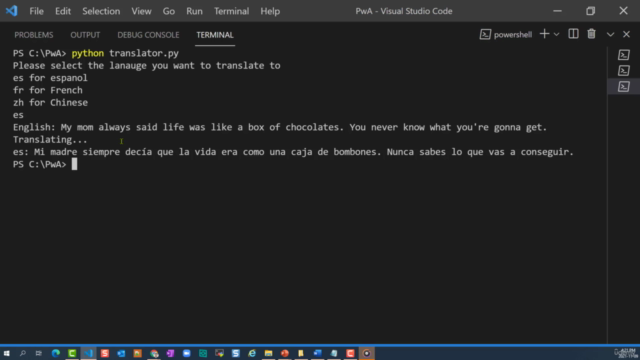Select the TERMINAL tab
Screen dimensions: 640x360
pyautogui.click(x=215, y=35)
